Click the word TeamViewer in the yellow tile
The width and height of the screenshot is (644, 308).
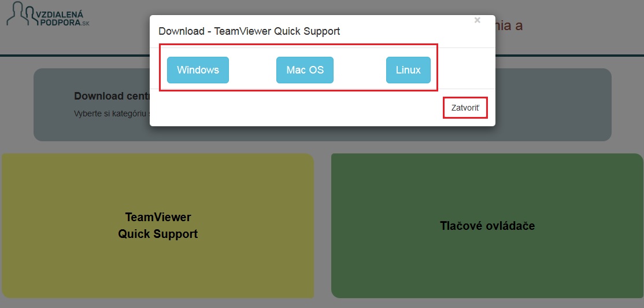(x=158, y=217)
